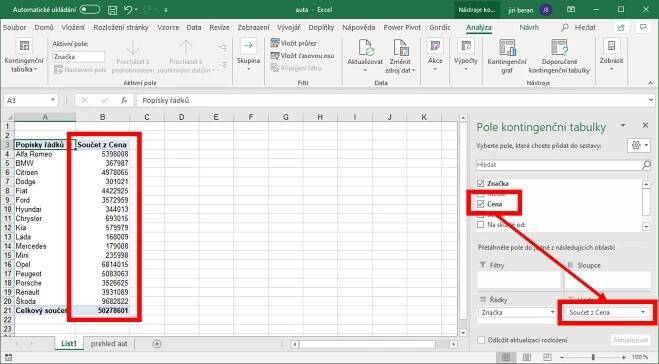The width and height of the screenshot is (659, 364).
Task: Uncheck the Cena field checkbox
Action: tap(481, 204)
